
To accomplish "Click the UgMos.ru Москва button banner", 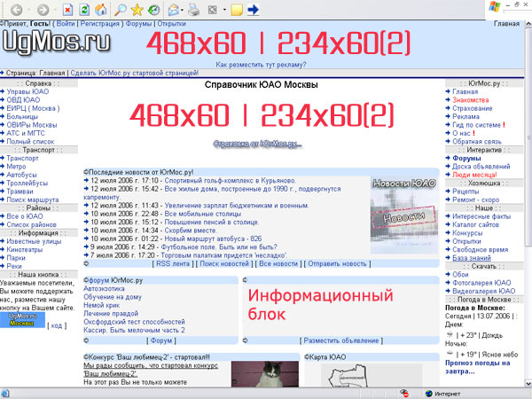I will coord(22,320).
